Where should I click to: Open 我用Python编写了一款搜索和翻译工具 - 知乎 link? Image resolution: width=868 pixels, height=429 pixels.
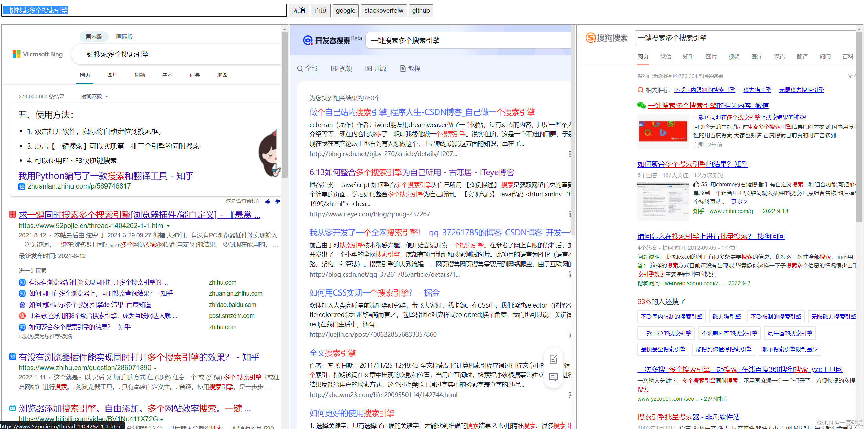[106, 176]
